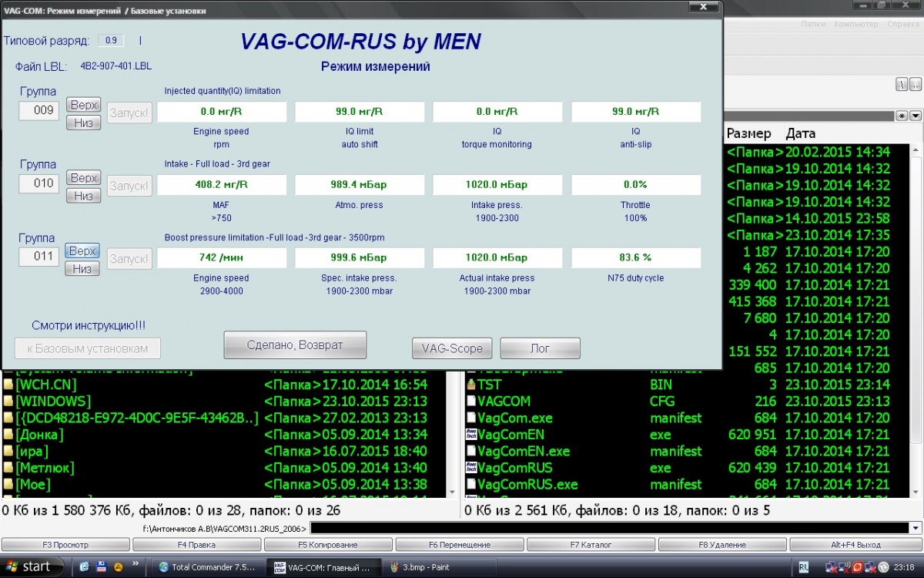
Task: Click the F8 Удаление button
Action: click(x=722, y=545)
